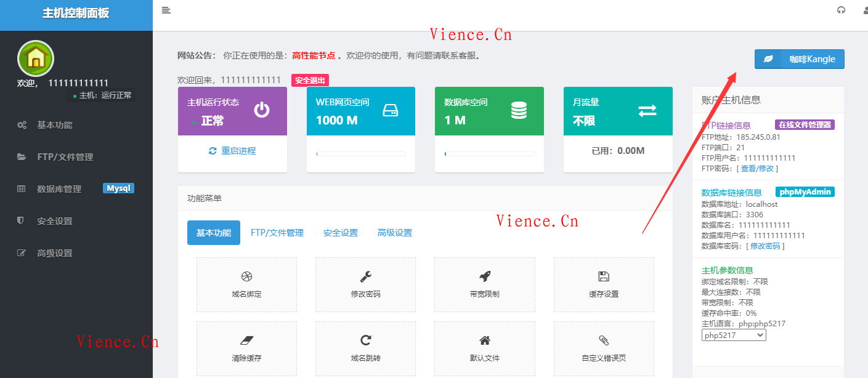The height and width of the screenshot is (378, 868).
Task: Select the 清除缓存 eraser icon
Action: pos(246,348)
